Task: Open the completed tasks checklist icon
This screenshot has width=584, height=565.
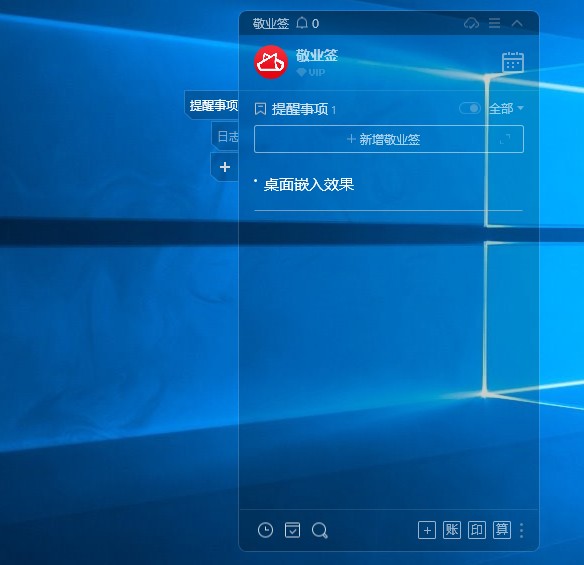Action: coord(292,530)
